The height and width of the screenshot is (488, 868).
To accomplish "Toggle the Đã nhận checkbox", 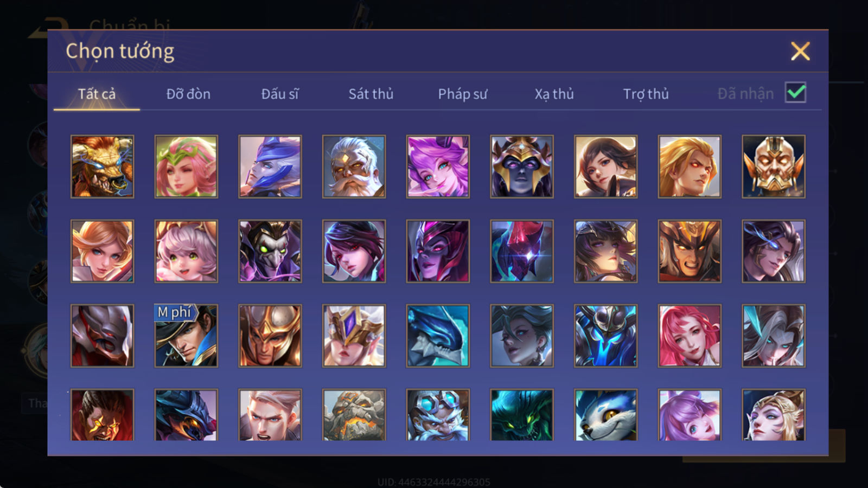I will point(796,93).
